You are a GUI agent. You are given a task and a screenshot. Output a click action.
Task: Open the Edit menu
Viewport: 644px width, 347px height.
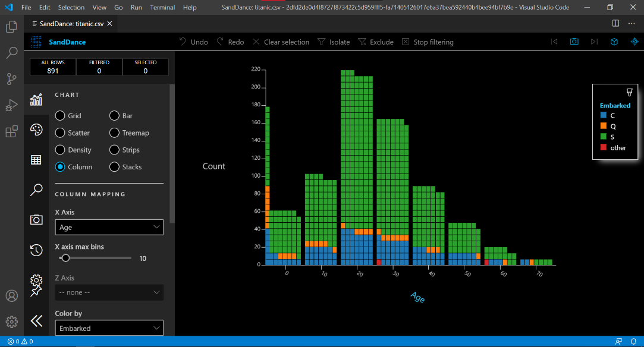(45, 7)
